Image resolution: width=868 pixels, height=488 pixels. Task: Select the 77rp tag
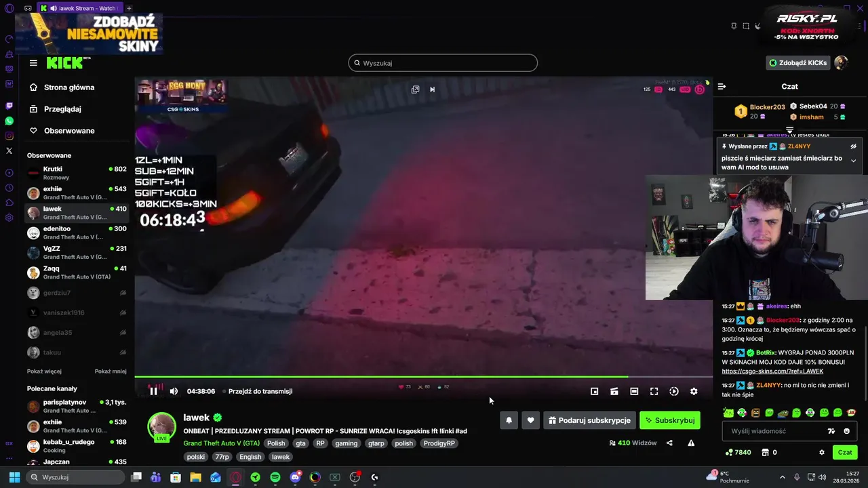(222, 457)
